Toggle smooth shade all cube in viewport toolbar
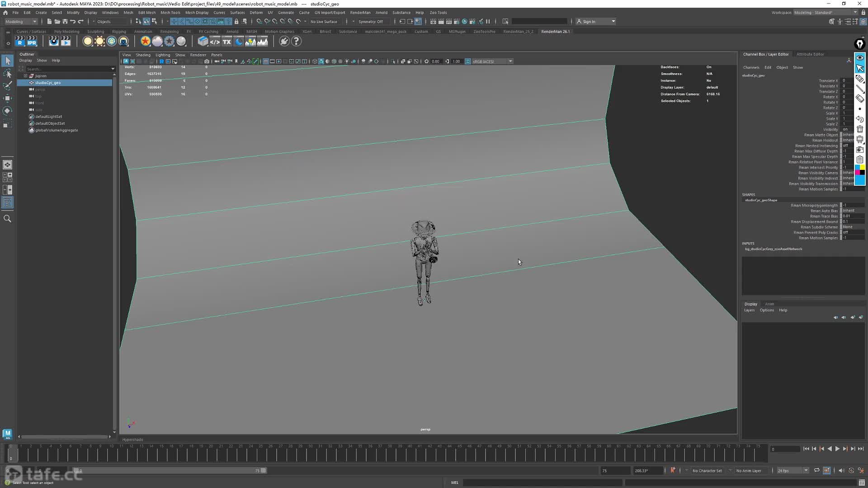This screenshot has height=488, width=868. tap(321, 61)
